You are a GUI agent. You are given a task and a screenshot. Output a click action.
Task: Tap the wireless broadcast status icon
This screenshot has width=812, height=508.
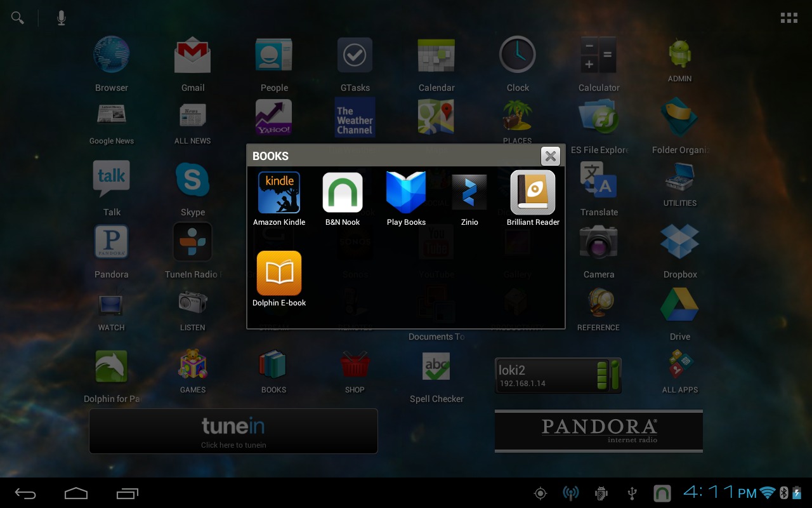[571, 493]
